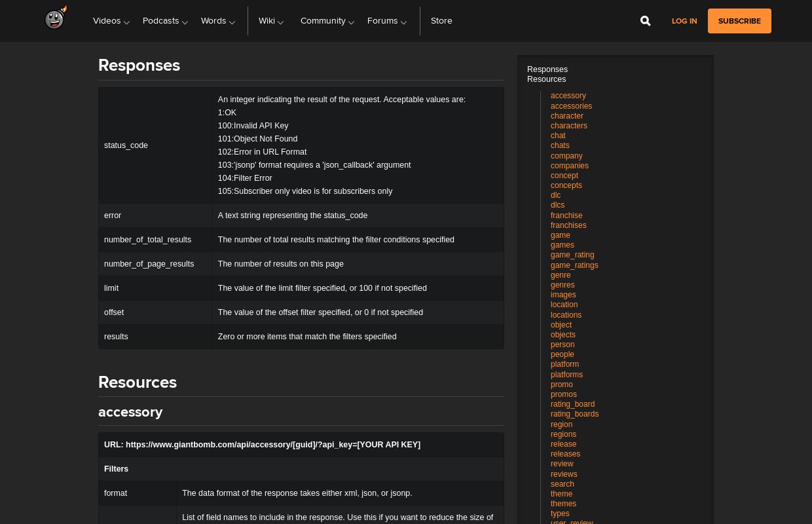Screen dimensions: 812x524
Task: Expand the Community dropdown chevron
Action: coord(351,22)
